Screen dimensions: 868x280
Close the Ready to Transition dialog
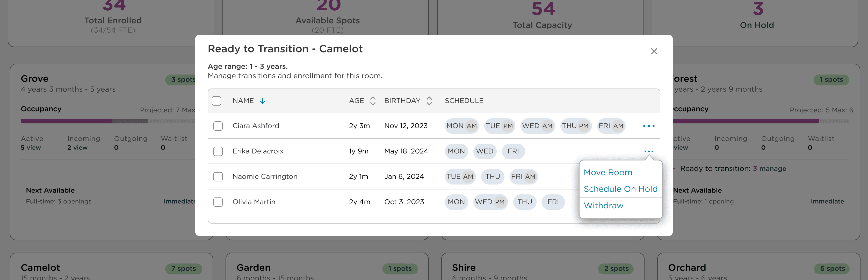654,51
